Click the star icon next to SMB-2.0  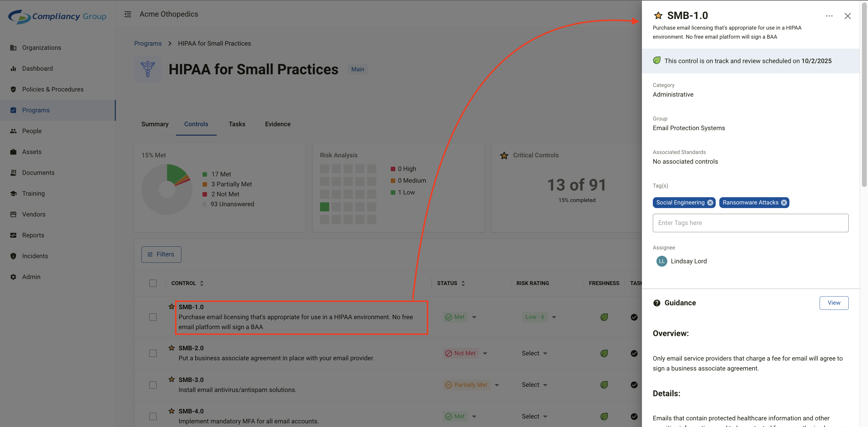(171, 348)
